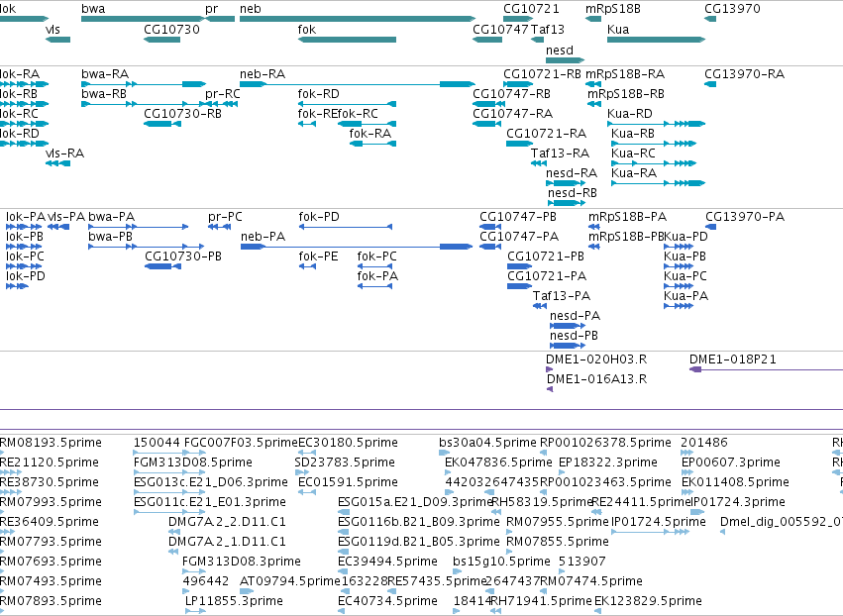Click protein Kua-PD label
This screenshot has width=843, height=616.
point(686,237)
